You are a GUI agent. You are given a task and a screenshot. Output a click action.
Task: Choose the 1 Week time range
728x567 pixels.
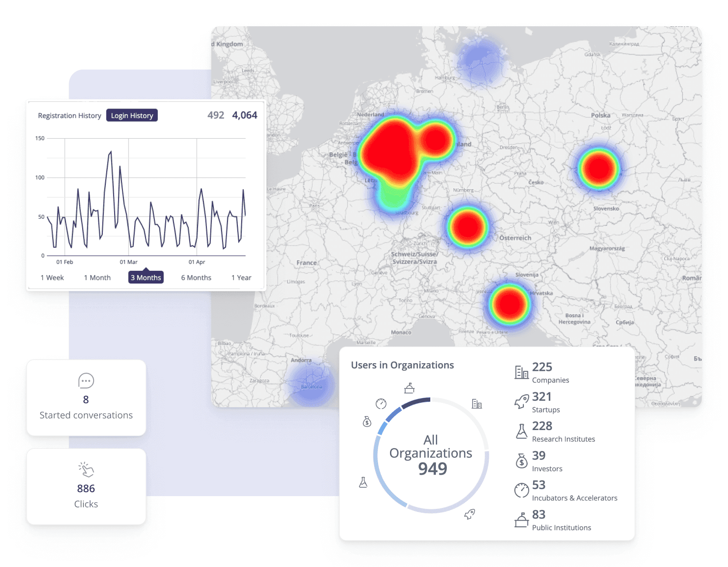tap(52, 278)
